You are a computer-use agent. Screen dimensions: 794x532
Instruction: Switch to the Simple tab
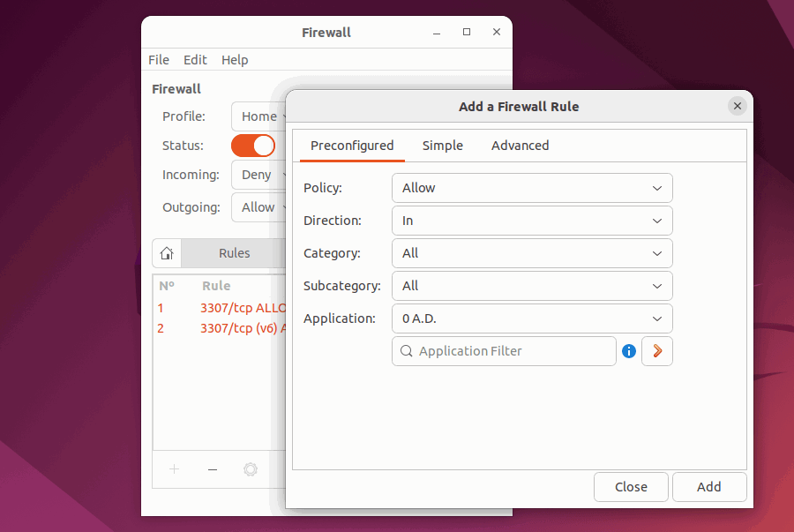tap(442, 146)
